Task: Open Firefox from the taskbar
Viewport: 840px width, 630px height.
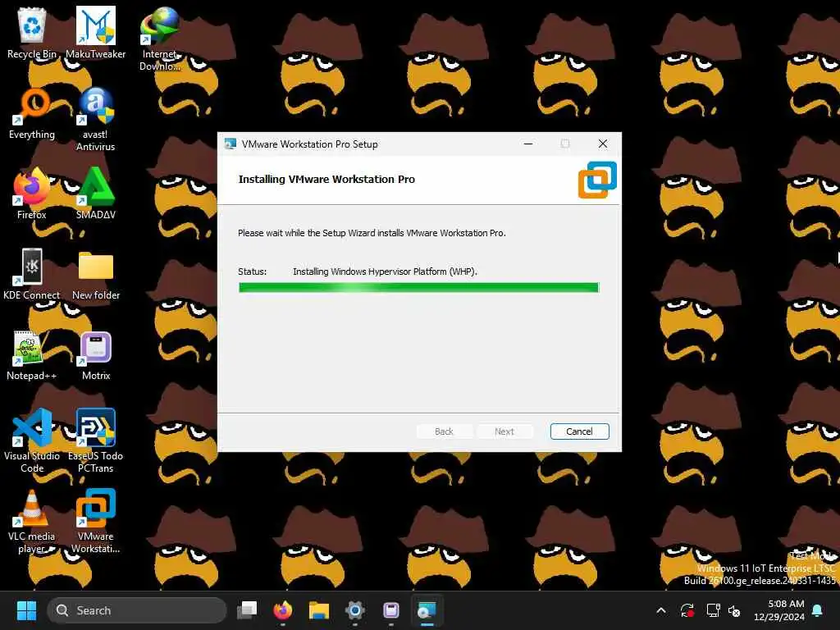Action: (x=283, y=610)
